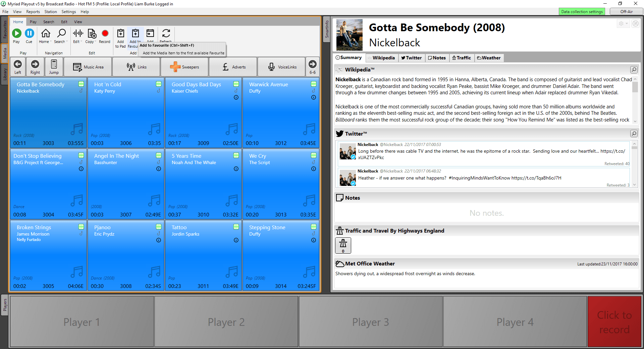Click the Cue pause icon
The width and height of the screenshot is (644, 349).
(30, 33)
